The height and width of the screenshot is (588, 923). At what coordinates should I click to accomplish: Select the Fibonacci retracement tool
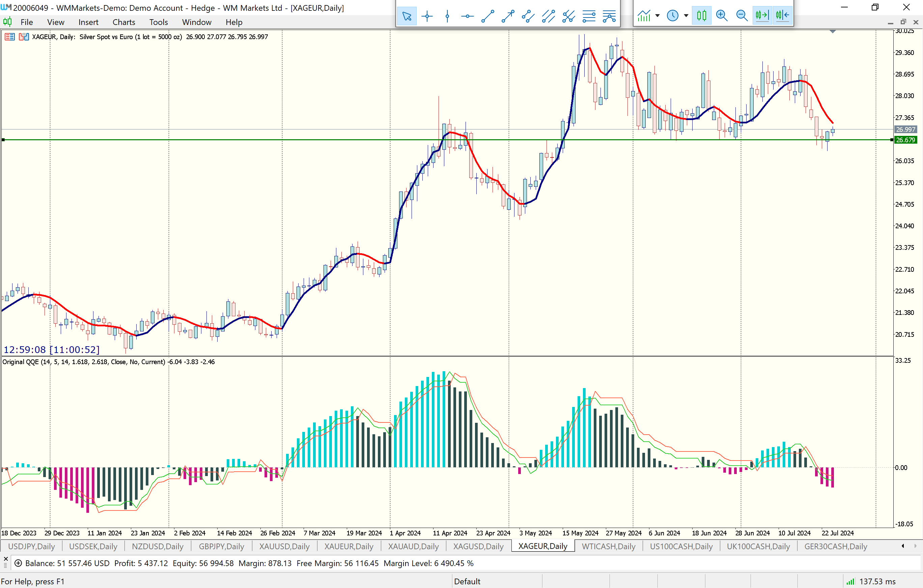(589, 16)
